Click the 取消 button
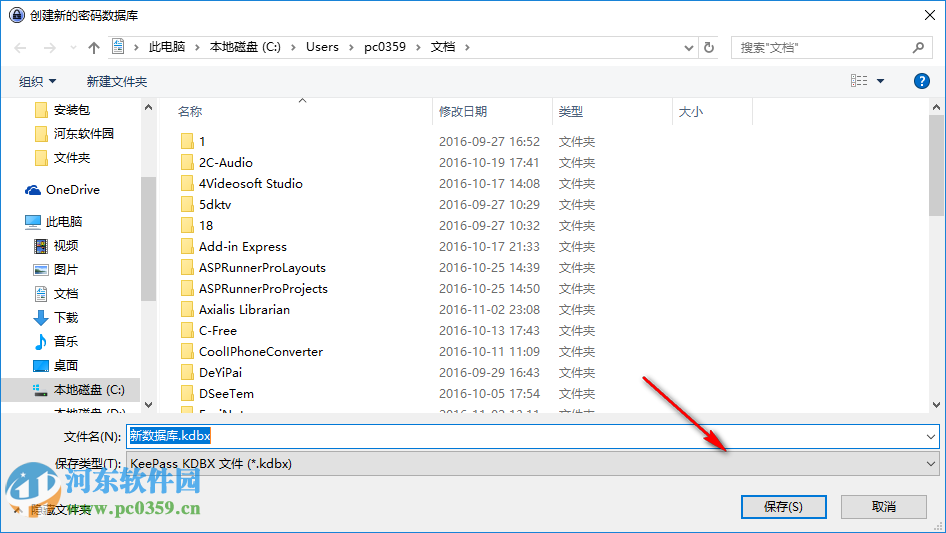The width and height of the screenshot is (946, 533). coord(884,506)
